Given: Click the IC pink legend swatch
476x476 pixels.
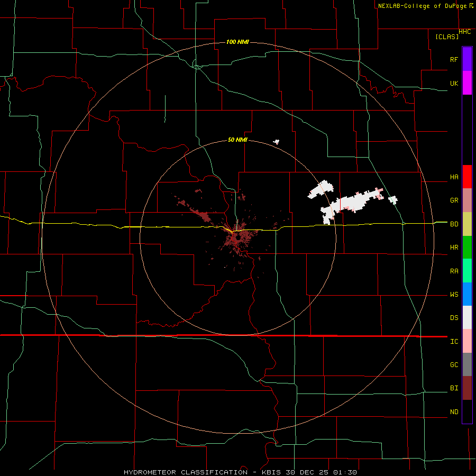Looking at the screenshot, I should (467, 341).
